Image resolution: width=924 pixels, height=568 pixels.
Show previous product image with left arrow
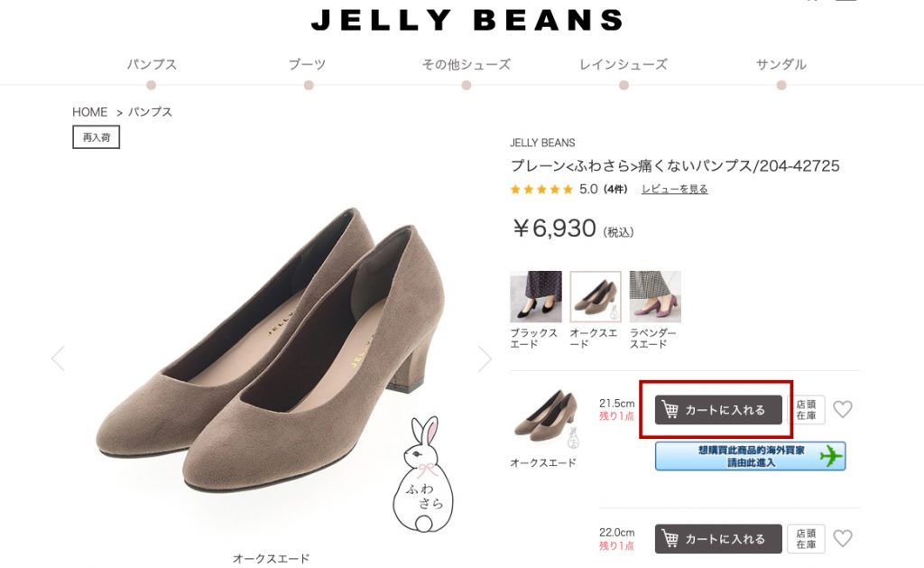coord(58,358)
